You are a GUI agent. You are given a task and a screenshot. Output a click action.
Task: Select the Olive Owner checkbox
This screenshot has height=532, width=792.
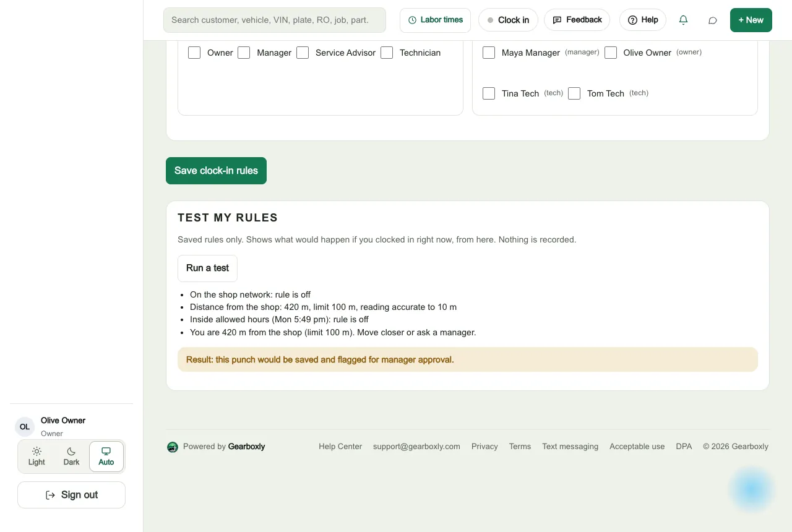click(611, 53)
